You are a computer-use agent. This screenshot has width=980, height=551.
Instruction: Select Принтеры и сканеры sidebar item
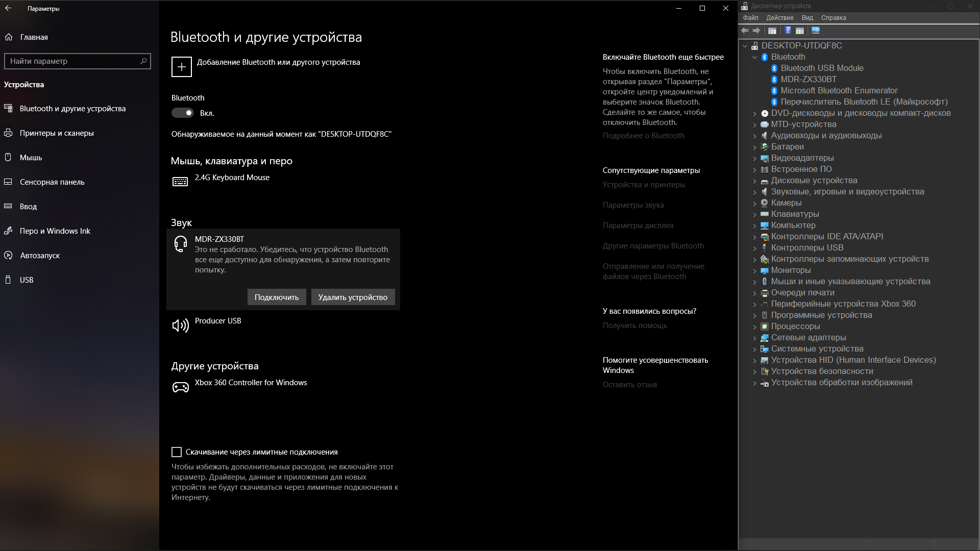57,133
